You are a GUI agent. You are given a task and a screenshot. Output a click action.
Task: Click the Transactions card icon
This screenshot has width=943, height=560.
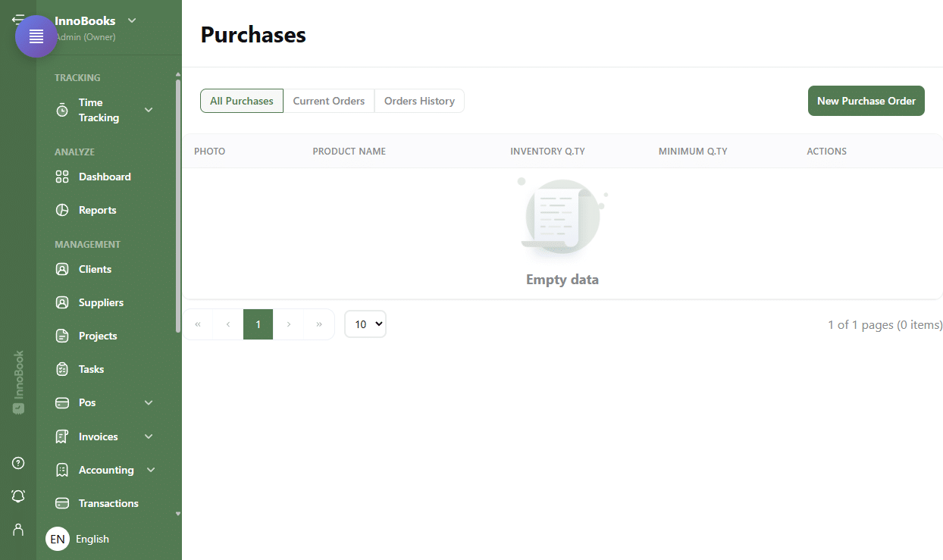(62, 503)
